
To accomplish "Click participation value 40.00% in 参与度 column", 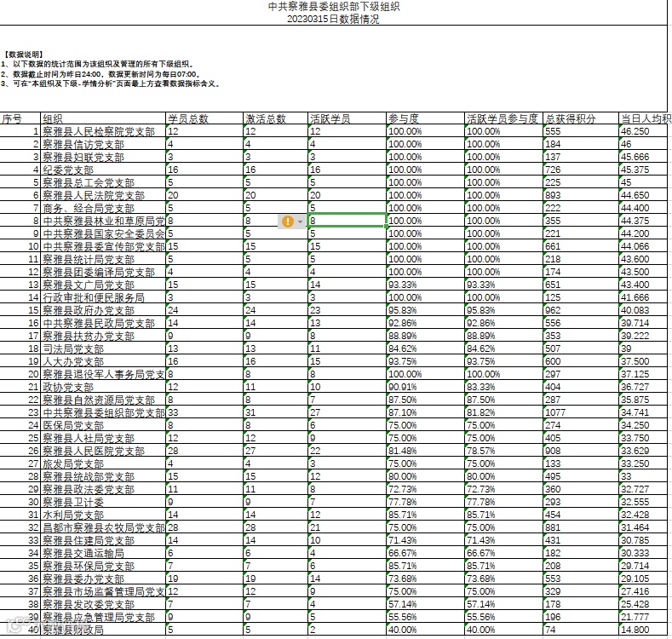I will click(x=402, y=630).
